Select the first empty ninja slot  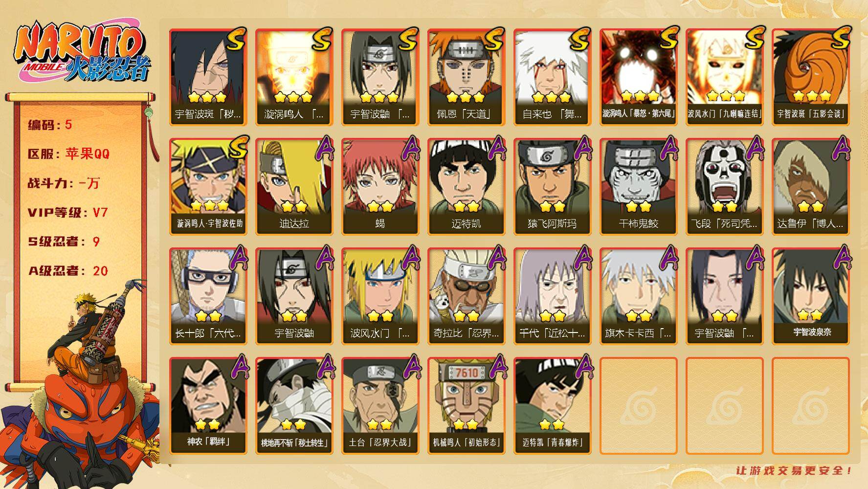coord(638,405)
